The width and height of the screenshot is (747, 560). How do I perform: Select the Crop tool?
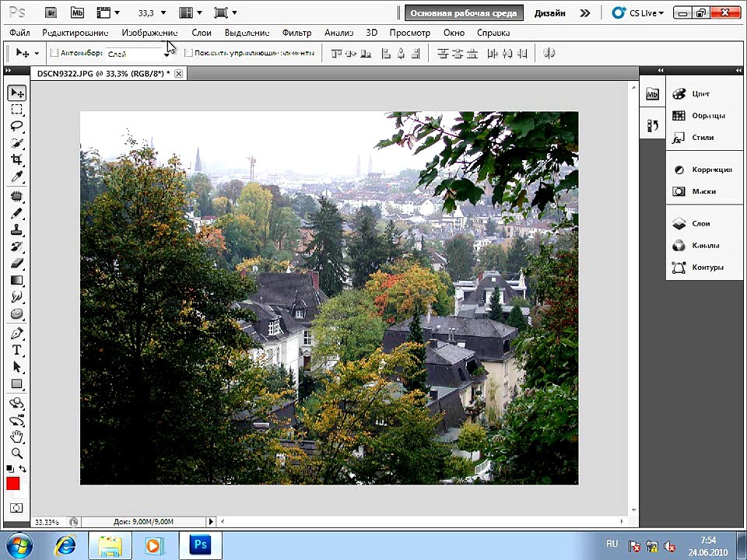pyautogui.click(x=16, y=159)
